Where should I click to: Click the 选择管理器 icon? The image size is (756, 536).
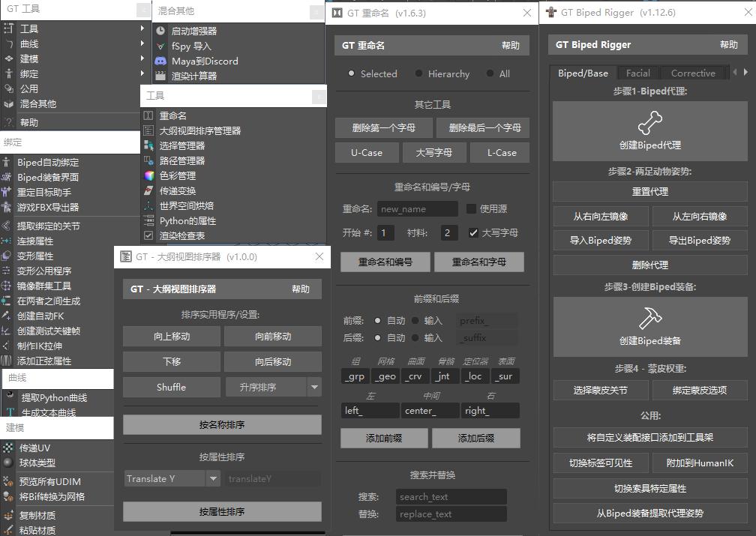click(148, 145)
